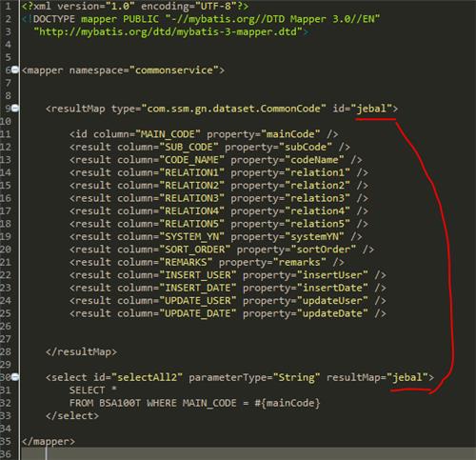Image resolution: width=476 pixels, height=460 pixels.
Task: Click column value "SORT_ORDER"
Action: (195, 250)
